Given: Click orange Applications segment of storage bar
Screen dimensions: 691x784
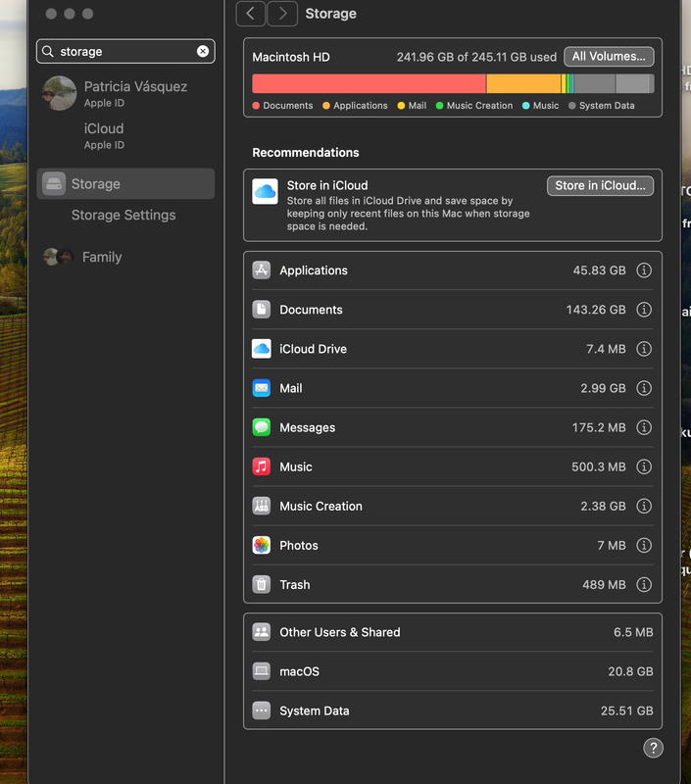Looking at the screenshot, I should [x=524, y=83].
